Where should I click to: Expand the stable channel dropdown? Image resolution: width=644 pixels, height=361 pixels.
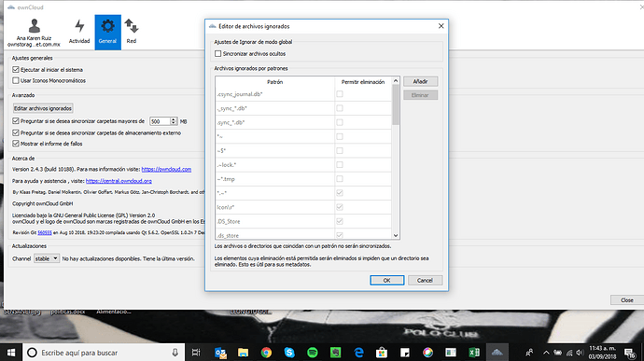(x=47, y=258)
